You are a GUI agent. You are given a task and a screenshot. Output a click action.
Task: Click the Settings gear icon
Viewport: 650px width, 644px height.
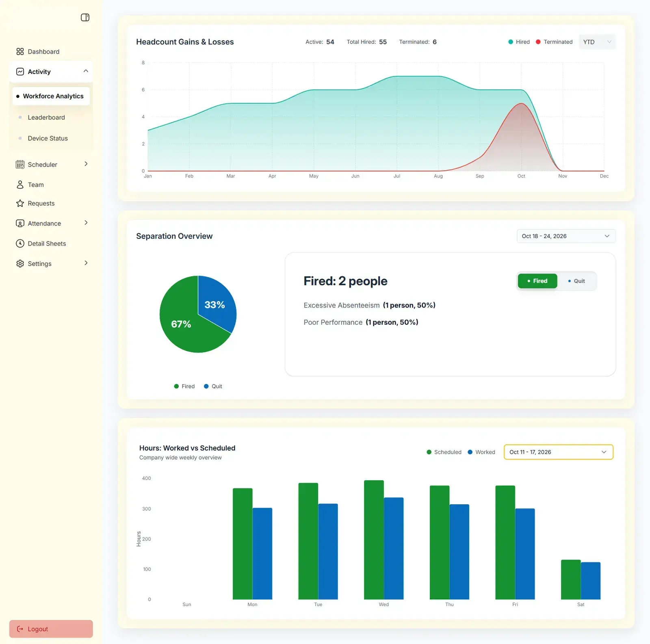pos(20,264)
